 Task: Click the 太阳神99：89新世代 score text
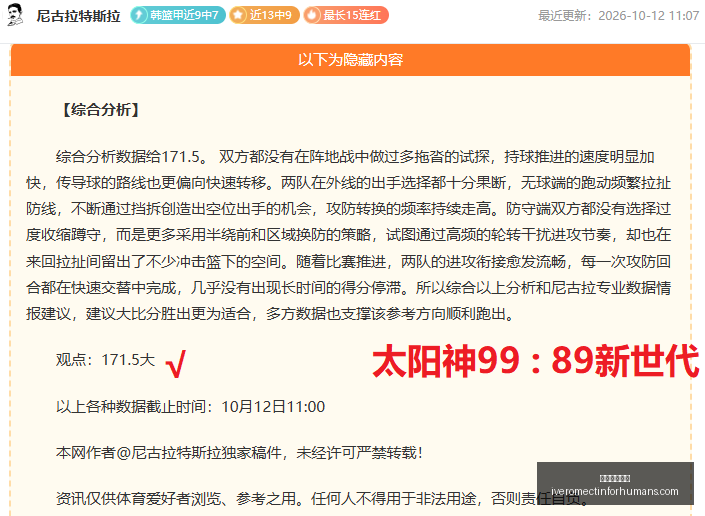(x=536, y=360)
